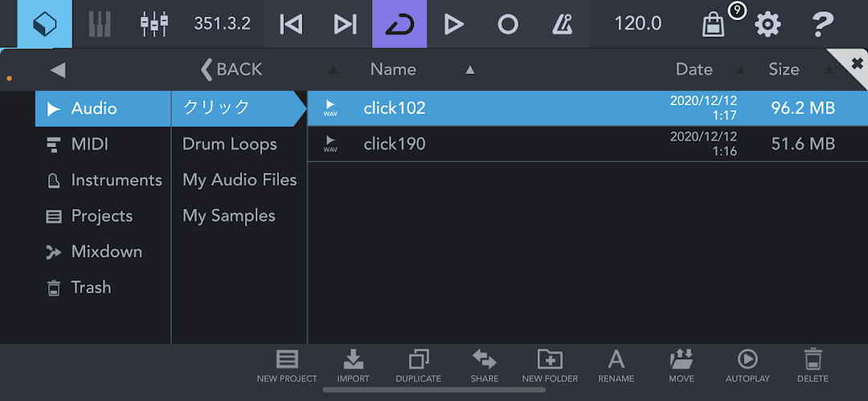
Task: Toggle loop playback mode
Action: (x=399, y=24)
